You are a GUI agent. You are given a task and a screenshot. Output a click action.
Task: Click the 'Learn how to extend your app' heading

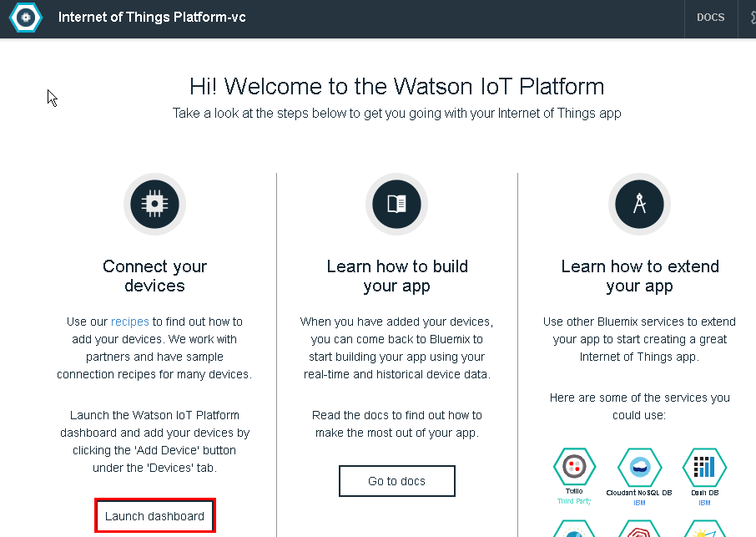tap(639, 276)
